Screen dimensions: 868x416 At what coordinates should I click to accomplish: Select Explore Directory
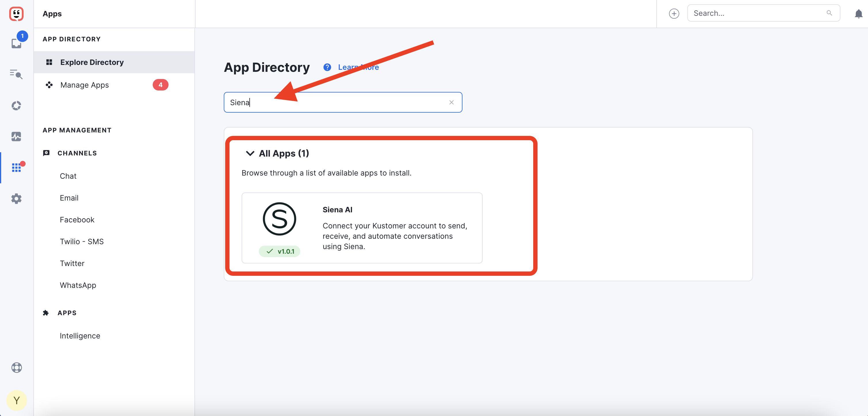click(x=114, y=62)
